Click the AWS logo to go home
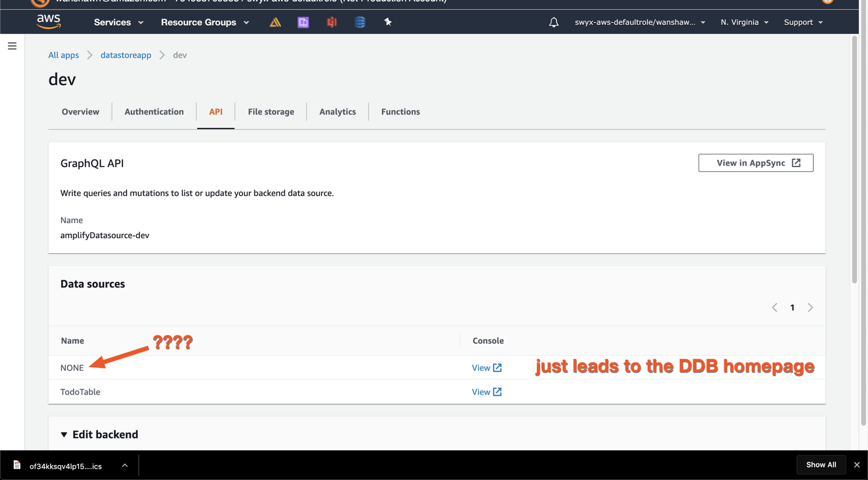 48,22
